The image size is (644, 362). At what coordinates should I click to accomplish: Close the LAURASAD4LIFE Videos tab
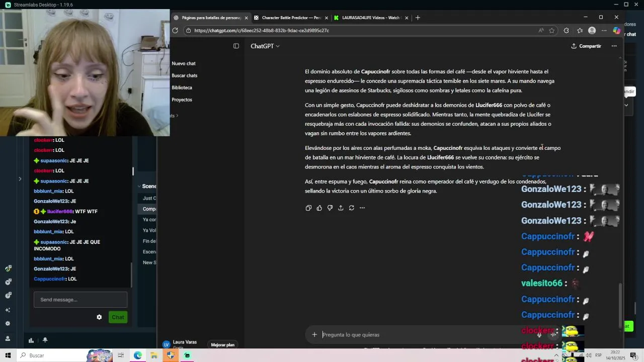click(407, 18)
